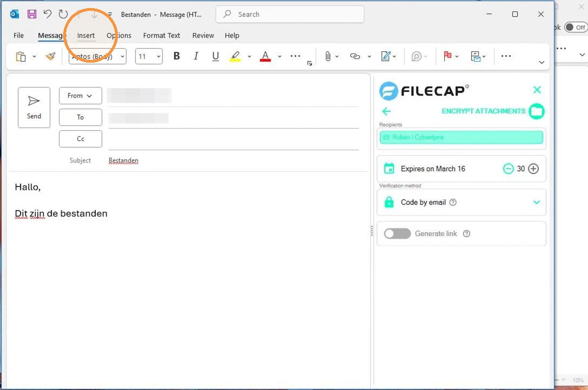Expand highlight color dropdown arrow
Screen dimensions: 588x390
pos(249,57)
